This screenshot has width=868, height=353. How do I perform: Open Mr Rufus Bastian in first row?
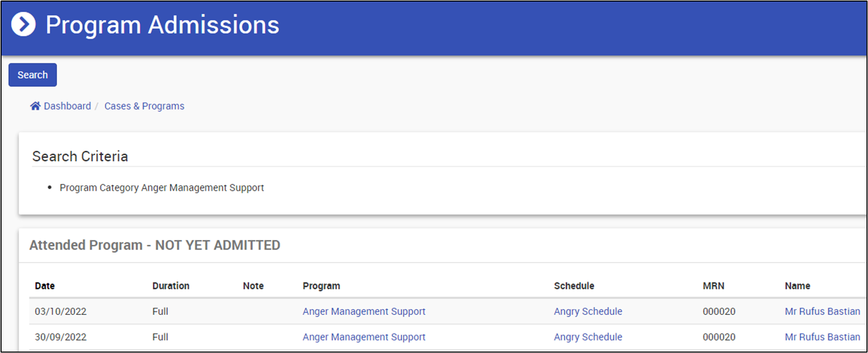pos(822,311)
